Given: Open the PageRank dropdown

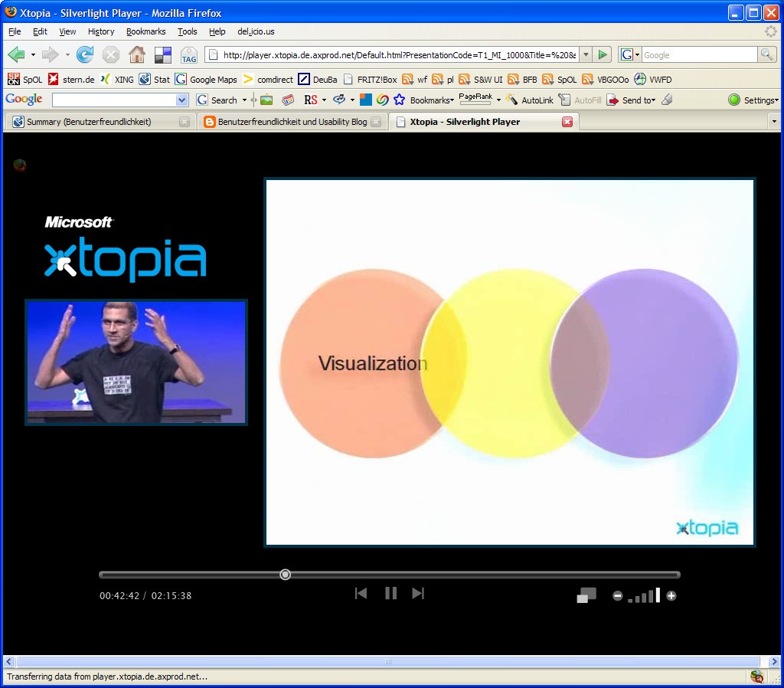Looking at the screenshot, I should point(498,100).
